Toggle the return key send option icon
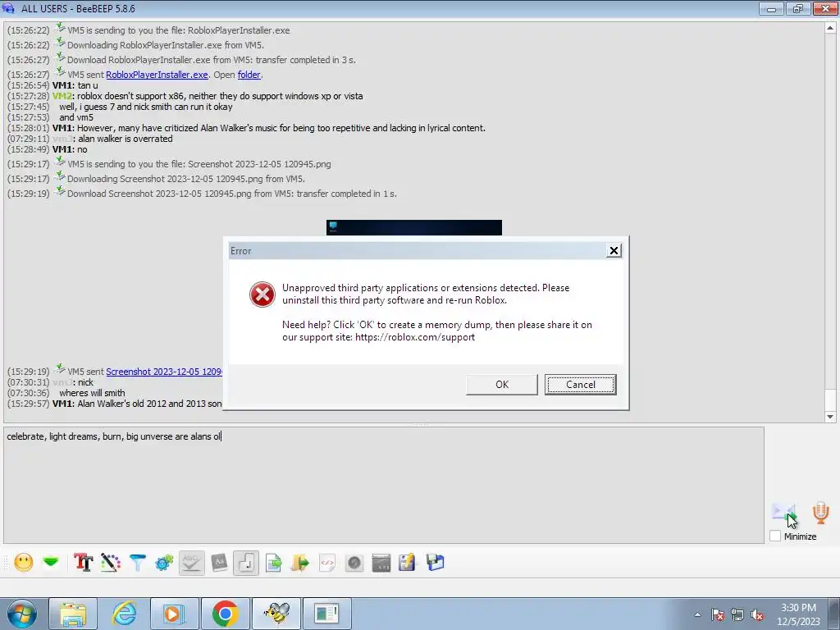This screenshot has height=630, width=840. (x=246, y=563)
